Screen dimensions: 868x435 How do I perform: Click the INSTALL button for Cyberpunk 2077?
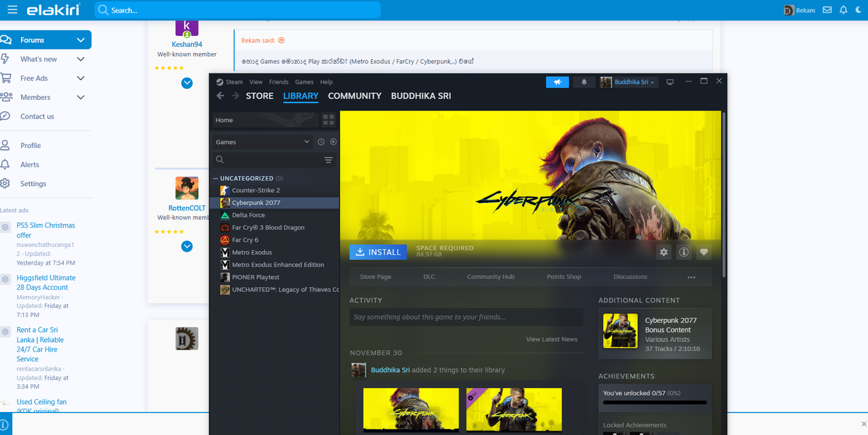(x=378, y=252)
